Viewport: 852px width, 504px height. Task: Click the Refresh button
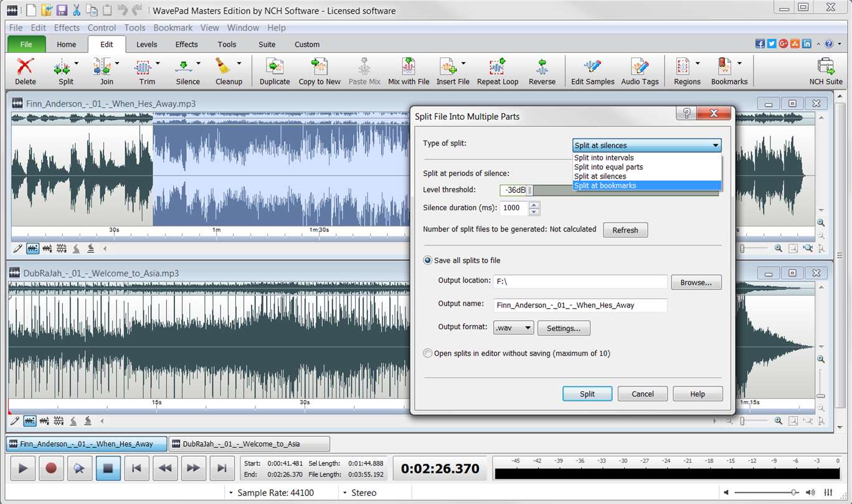(625, 230)
